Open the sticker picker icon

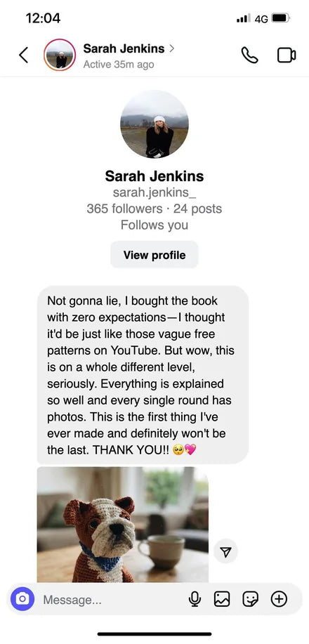(250, 599)
